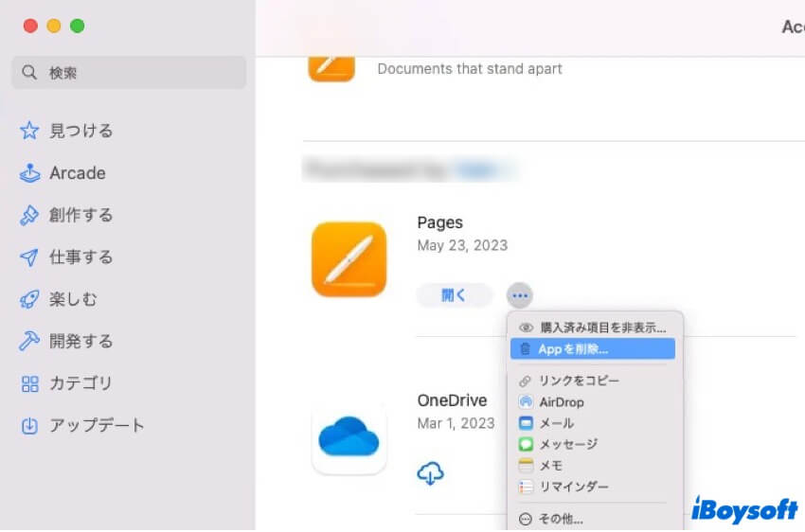Click the May 23, 2023 date text
805x532 pixels.
coord(462,245)
